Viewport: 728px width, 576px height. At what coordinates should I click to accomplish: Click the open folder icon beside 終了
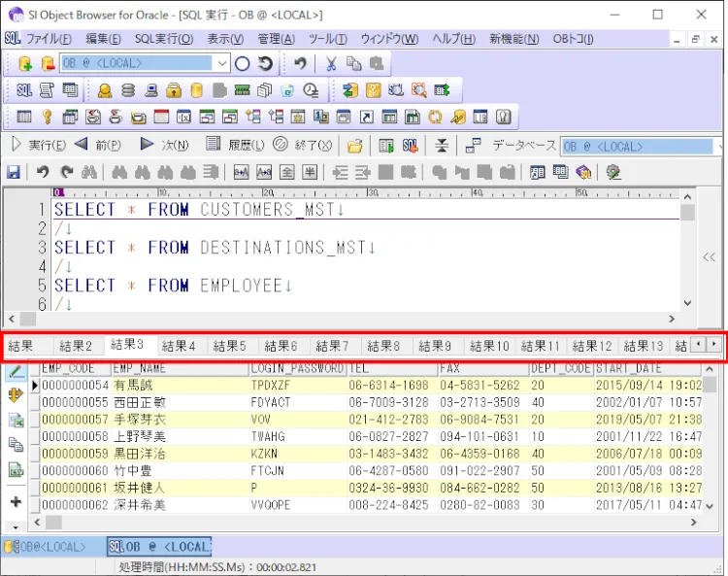(x=354, y=146)
